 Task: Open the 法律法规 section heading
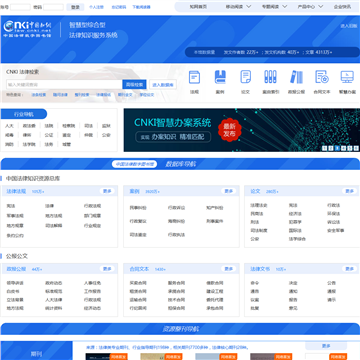coord(16,191)
